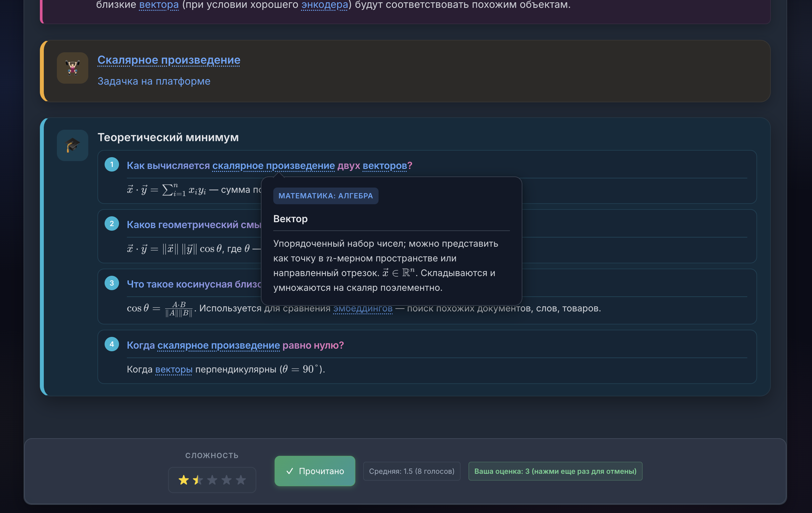Click the ||x|| ||y|| cos θ formula
812x513 pixels.
(174, 249)
